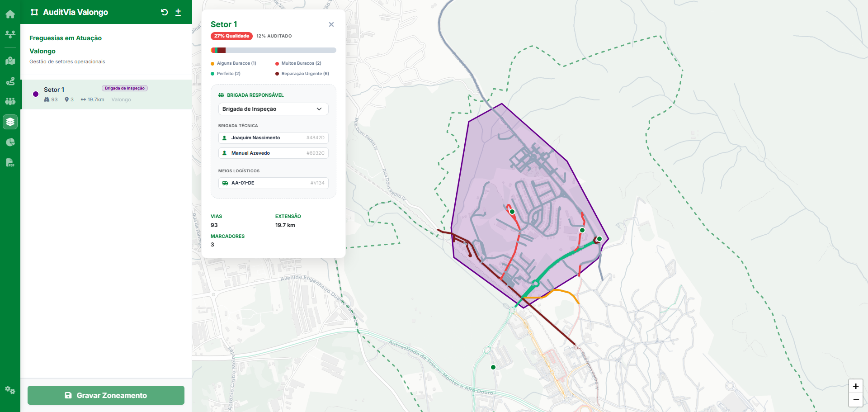Click the polygon drawing icon in the header
Screen dimensions: 868x412
click(x=34, y=12)
